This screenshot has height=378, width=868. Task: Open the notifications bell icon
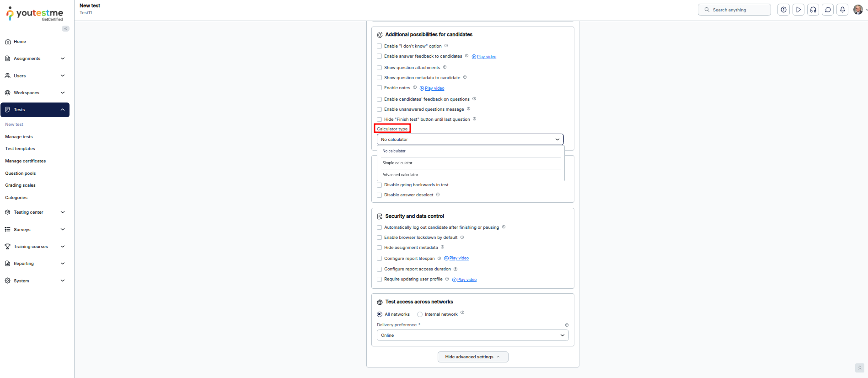tap(842, 10)
